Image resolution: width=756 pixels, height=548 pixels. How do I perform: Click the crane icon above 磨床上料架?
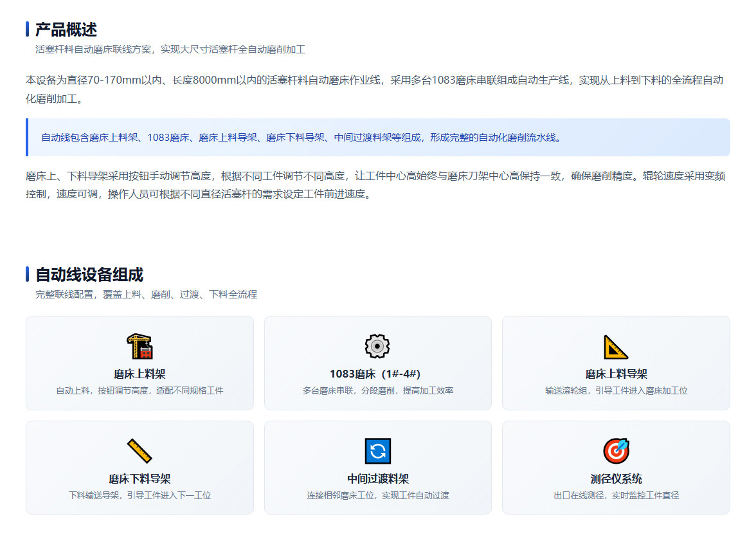point(140,346)
